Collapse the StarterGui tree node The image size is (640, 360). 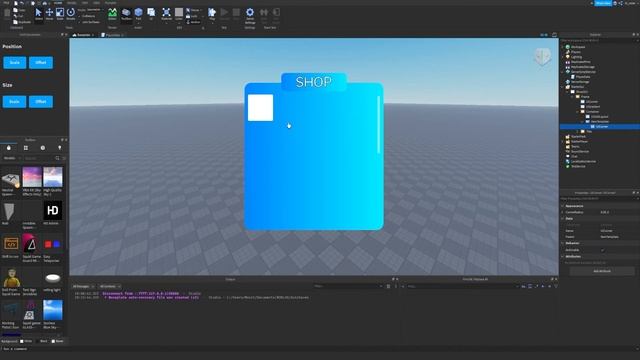pyautogui.click(x=562, y=87)
